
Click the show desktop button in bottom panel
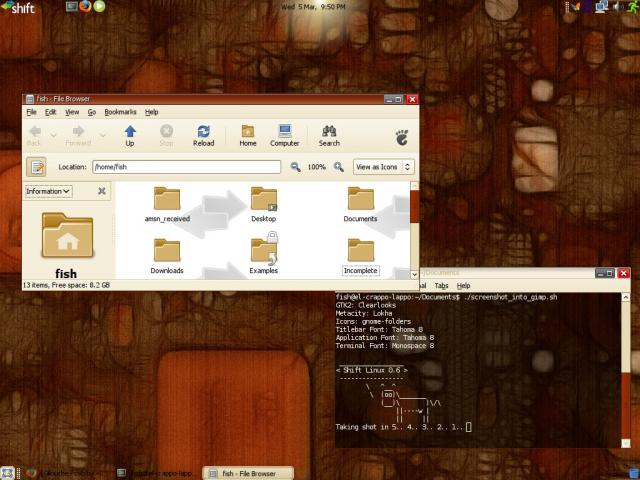pos(7,473)
